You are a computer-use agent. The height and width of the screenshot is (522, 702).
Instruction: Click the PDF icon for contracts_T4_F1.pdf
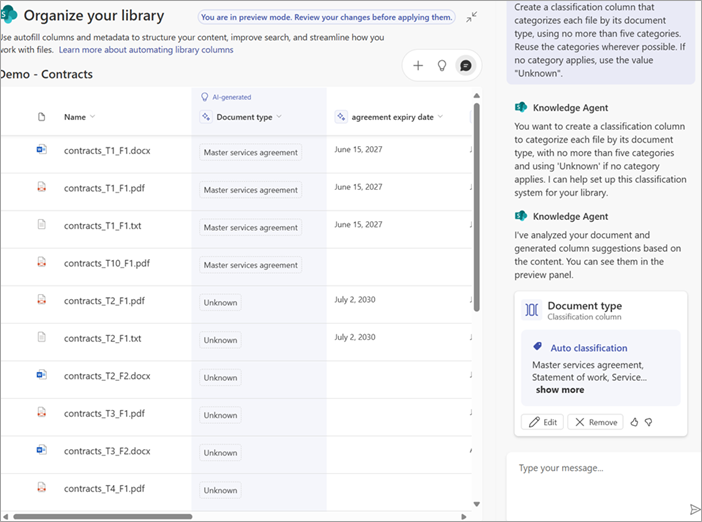tap(42, 487)
